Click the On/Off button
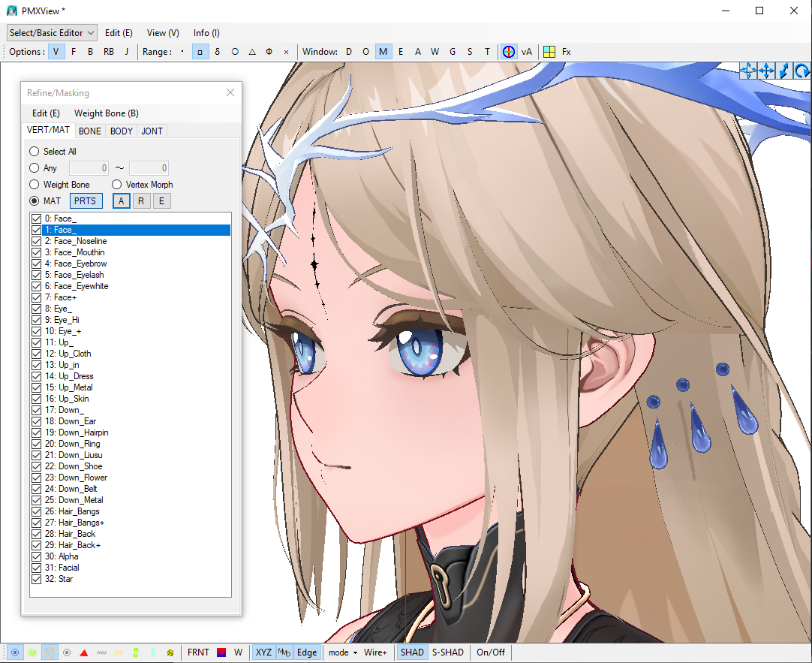The width and height of the screenshot is (812, 663). pos(491,652)
